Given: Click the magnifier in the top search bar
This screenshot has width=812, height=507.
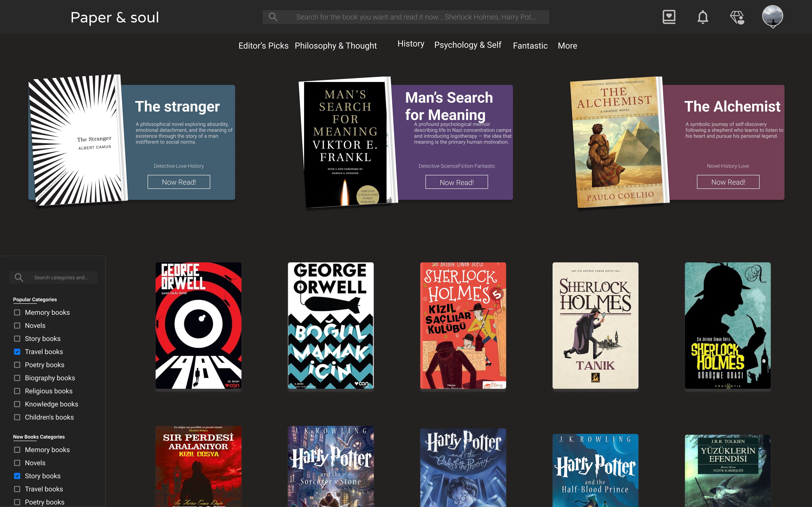Looking at the screenshot, I should click(273, 17).
